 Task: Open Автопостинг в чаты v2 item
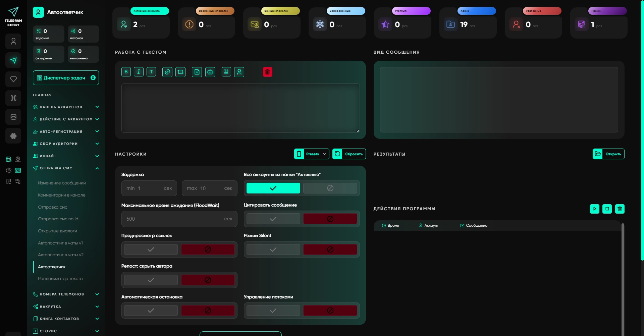click(x=61, y=255)
